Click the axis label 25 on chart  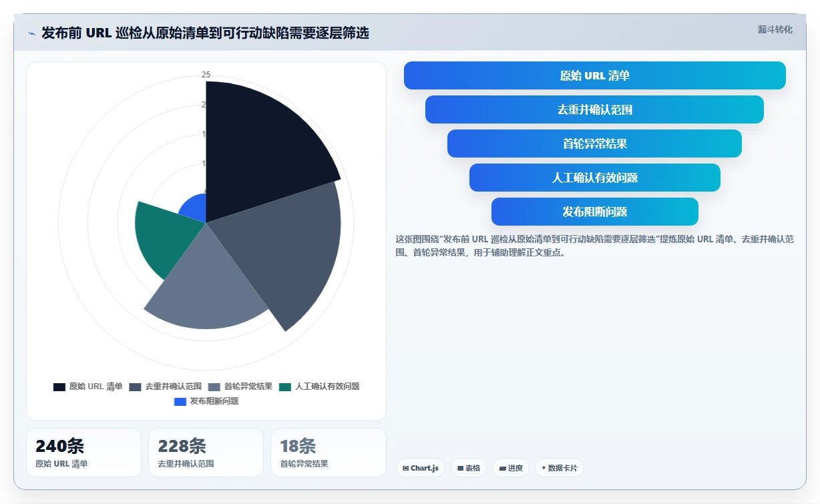pyautogui.click(x=206, y=75)
